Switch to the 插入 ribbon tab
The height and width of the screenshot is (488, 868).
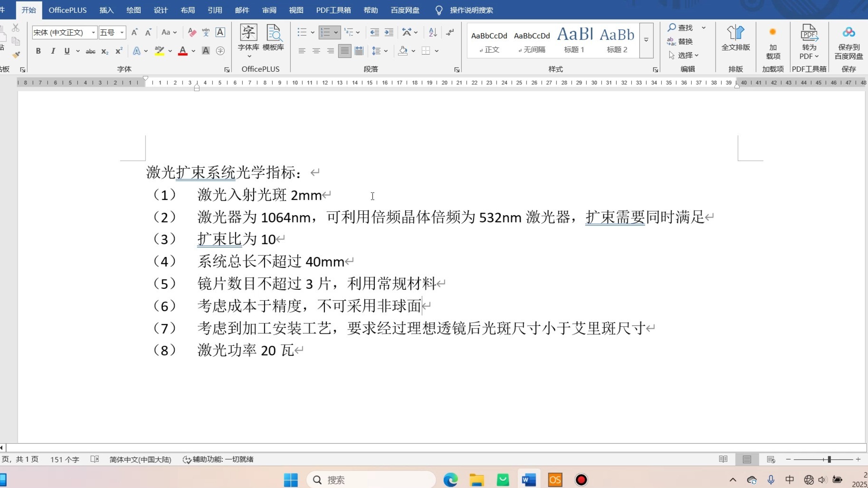(x=105, y=10)
